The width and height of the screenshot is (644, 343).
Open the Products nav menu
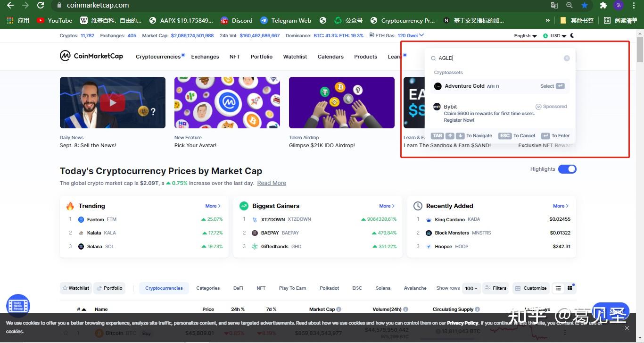[366, 57]
